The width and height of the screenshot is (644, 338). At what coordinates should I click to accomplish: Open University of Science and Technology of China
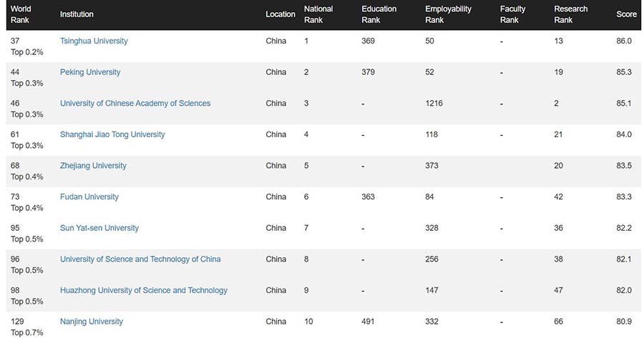coord(140,259)
